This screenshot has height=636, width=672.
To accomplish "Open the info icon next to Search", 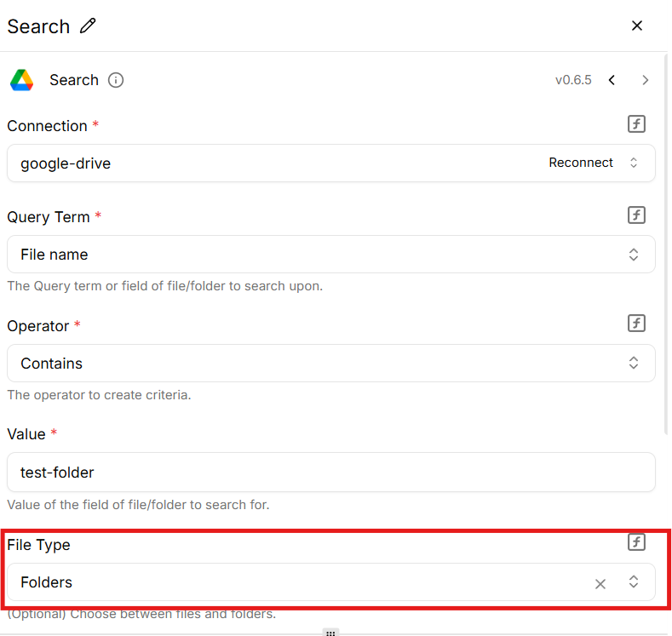I will point(116,80).
